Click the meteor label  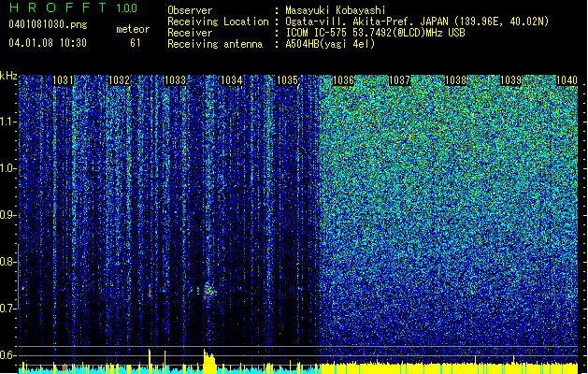[133, 29]
